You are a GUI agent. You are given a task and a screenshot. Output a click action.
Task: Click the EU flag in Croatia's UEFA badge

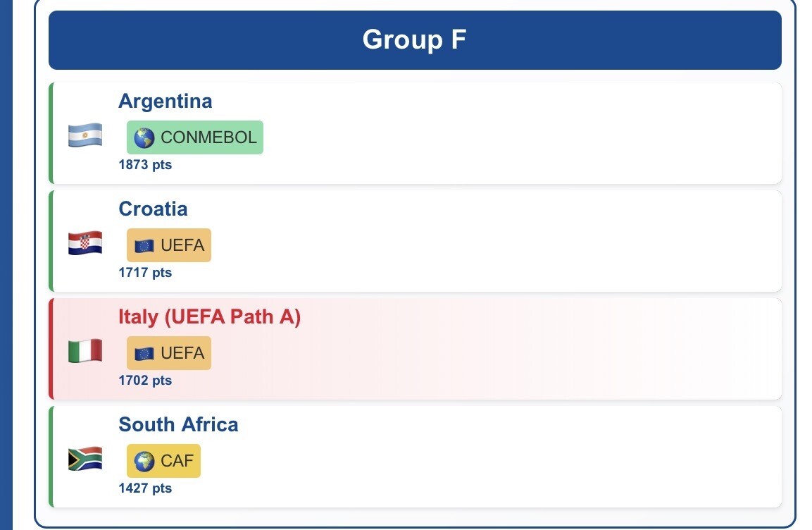pos(144,246)
